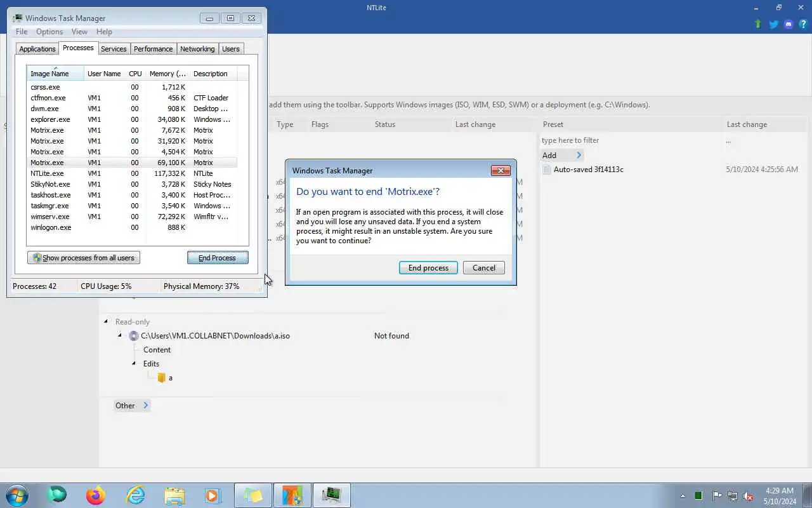Viewport: 812px width, 508px height.
Task: Open Task Manager View menu
Action: (79, 32)
